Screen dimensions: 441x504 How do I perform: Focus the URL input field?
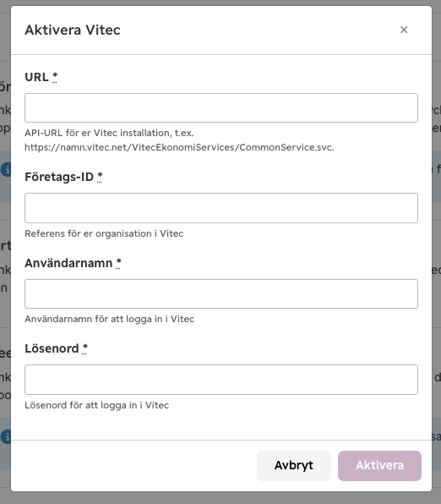[x=221, y=107]
